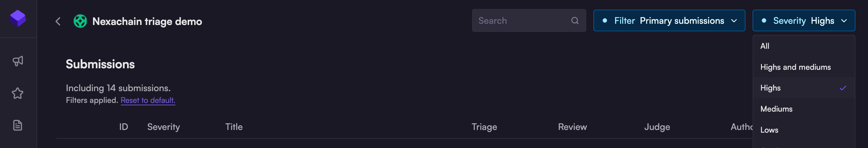
Task: Click the Nexachain triage demo title
Action: [147, 21]
